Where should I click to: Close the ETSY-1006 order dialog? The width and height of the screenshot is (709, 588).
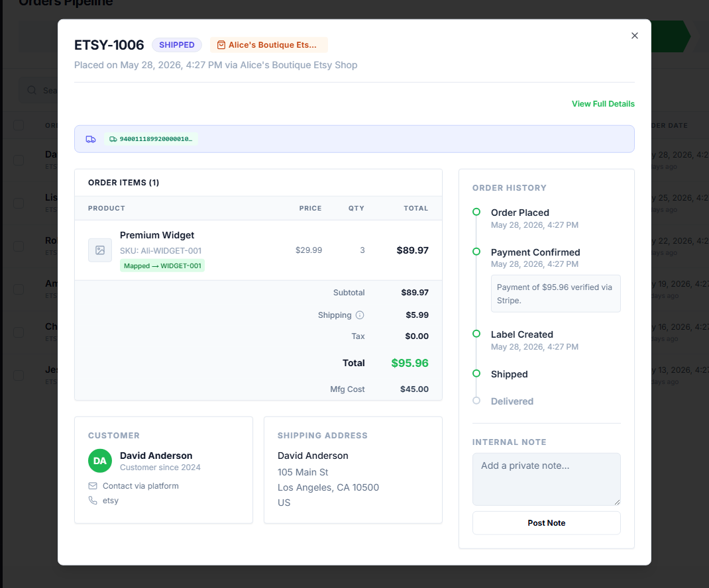pyautogui.click(x=634, y=36)
